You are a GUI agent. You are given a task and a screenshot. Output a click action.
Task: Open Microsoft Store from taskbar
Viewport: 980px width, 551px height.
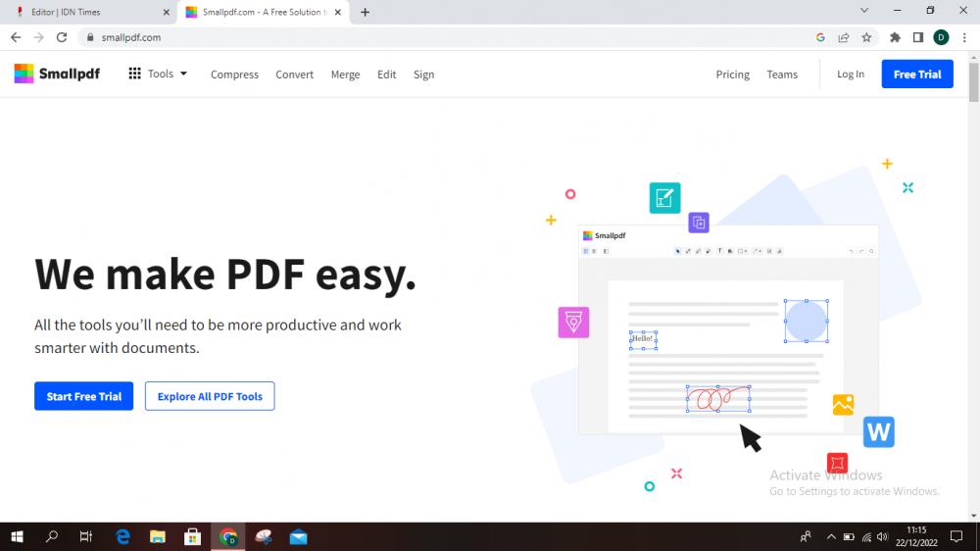(192, 536)
